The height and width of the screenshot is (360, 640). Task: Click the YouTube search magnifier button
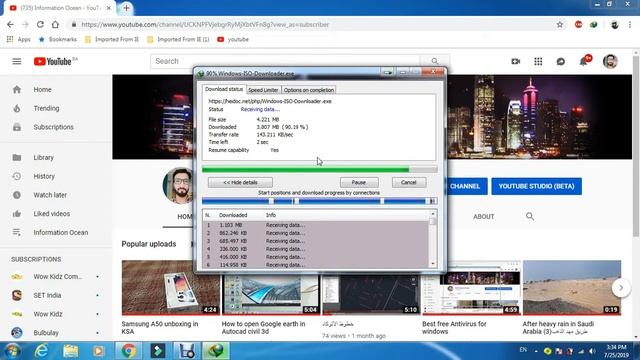coord(435,61)
